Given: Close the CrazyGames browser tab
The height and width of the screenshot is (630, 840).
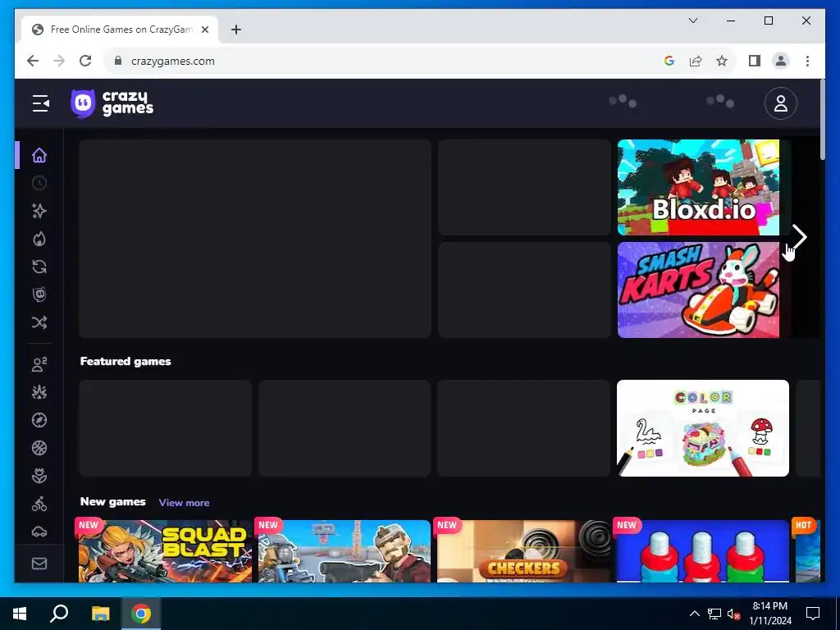Looking at the screenshot, I should pos(204,30).
